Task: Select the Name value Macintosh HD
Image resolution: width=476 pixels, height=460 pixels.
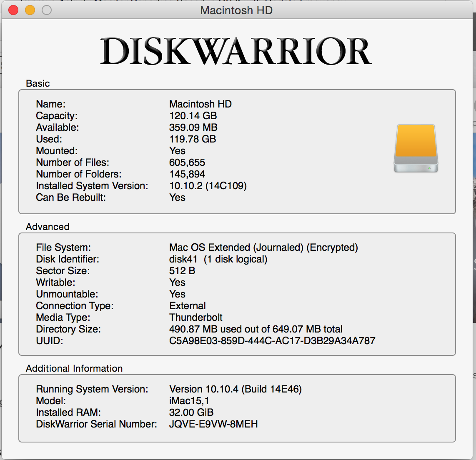Action: click(x=200, y=104)
